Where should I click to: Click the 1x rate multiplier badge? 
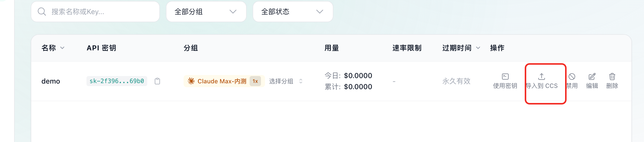pyautogui.click(x=255, y=81)
